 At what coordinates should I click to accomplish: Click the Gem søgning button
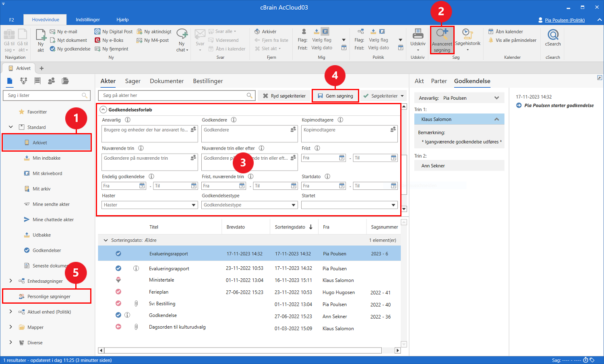point(335,96)
